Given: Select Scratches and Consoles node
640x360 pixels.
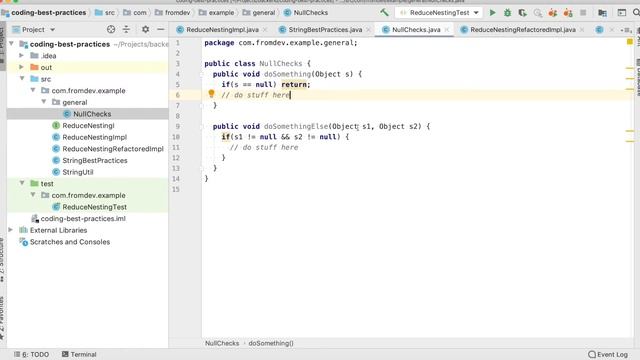Looking at the screenshot, I should tap(70, 242).
